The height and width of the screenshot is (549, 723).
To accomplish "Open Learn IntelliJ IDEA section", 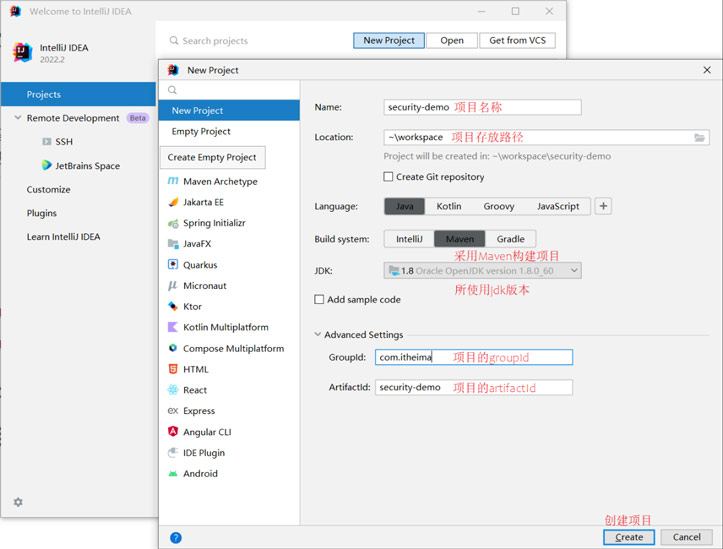I will click(x=63, y=236).
